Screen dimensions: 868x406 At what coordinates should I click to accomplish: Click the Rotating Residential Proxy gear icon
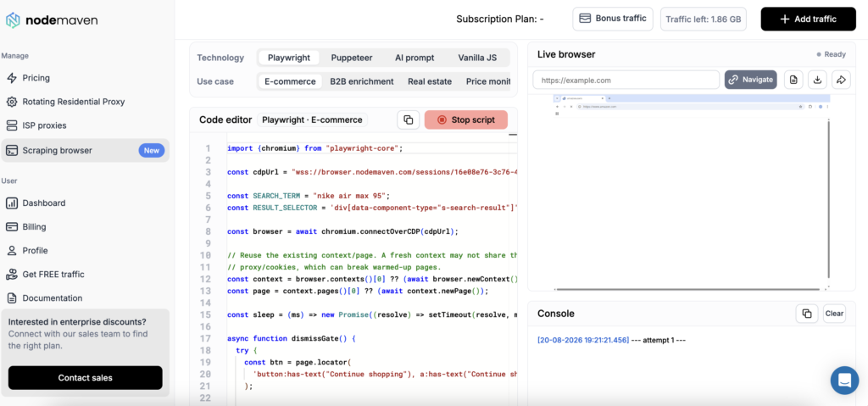[12, 102]
